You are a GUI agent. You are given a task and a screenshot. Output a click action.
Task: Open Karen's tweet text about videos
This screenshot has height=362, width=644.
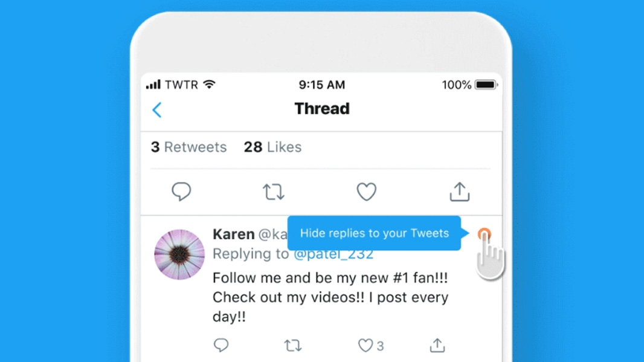pyautogui.click(x=330, y=297)
